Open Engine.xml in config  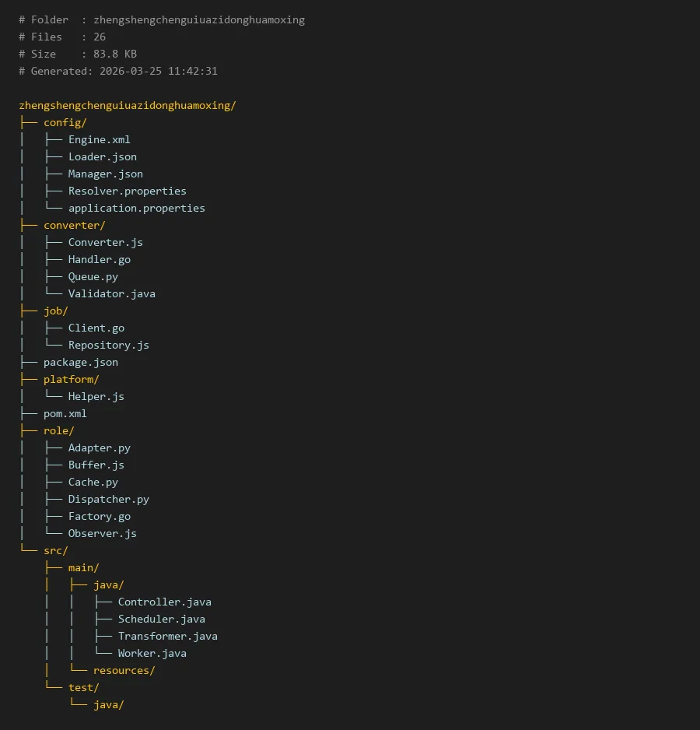tap(99, 139)
